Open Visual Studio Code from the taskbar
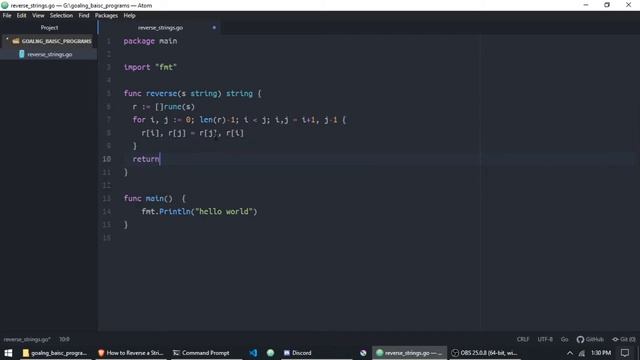Screen dimensions: 640x360 [x=253, y=353]
